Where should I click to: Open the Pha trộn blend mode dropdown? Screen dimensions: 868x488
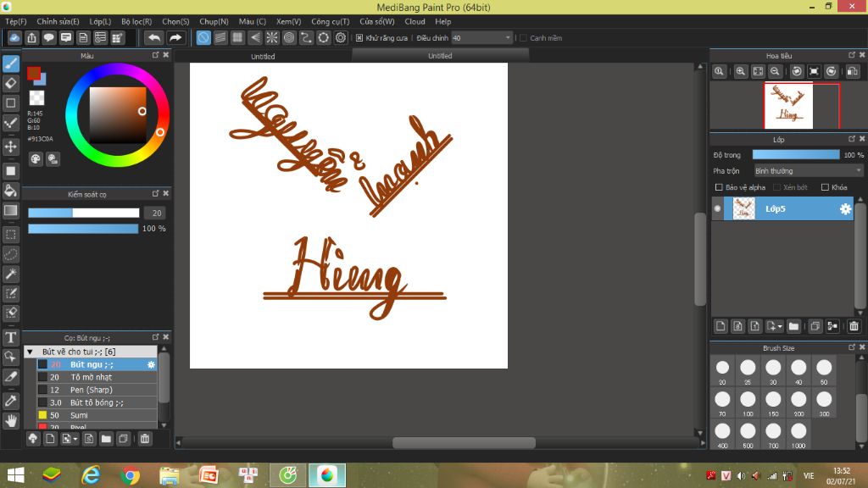808,171
